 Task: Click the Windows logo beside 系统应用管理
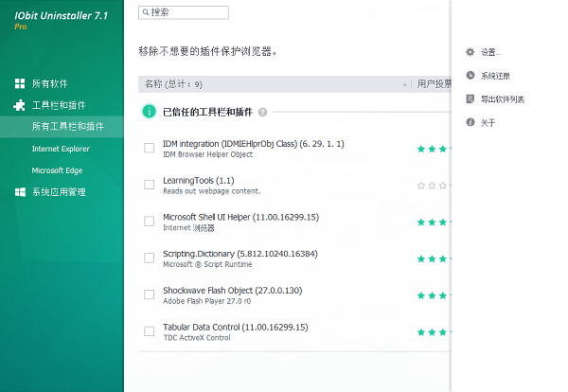20,192
